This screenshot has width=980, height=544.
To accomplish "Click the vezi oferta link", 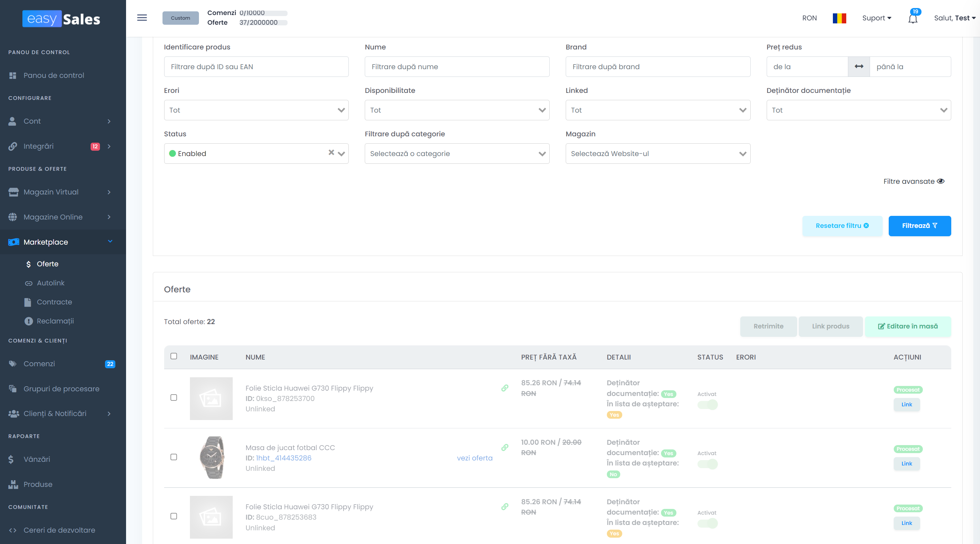I will 474,458.
